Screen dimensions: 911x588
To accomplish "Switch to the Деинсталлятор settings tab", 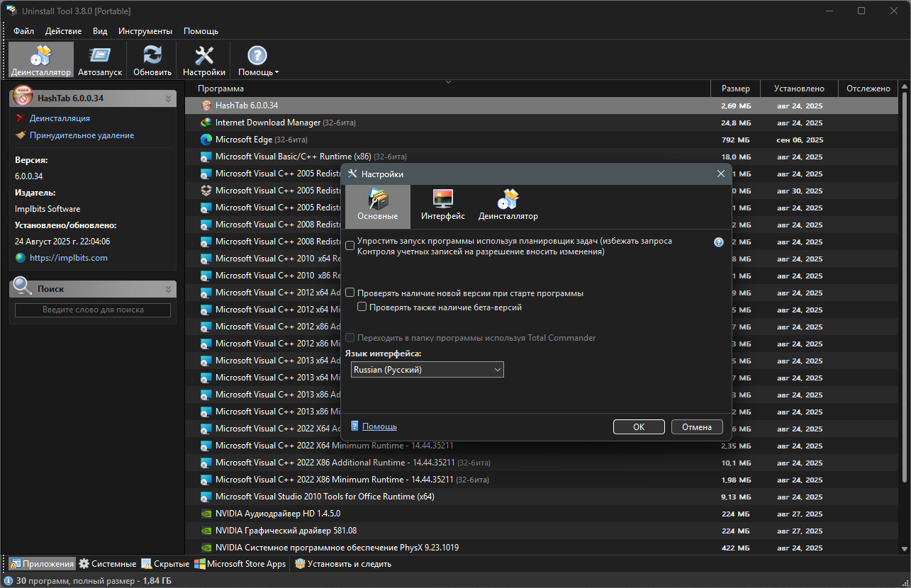I will 508,206.
